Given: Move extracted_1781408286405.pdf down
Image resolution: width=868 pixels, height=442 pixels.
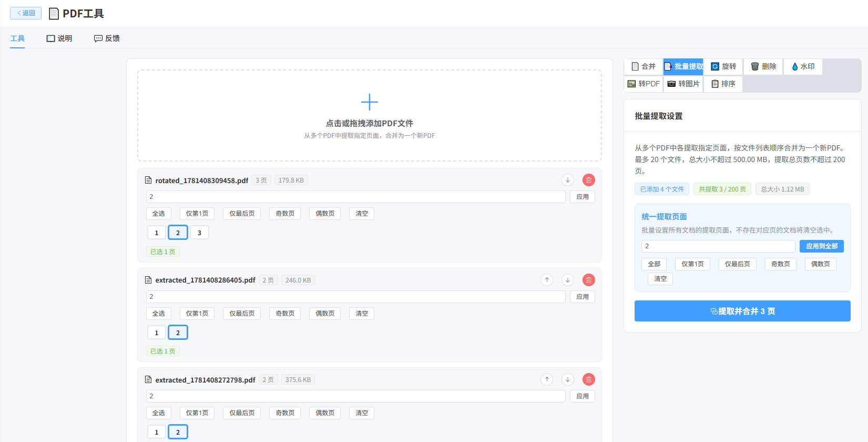Looking at the screenshot, I should tap(568, 280).
